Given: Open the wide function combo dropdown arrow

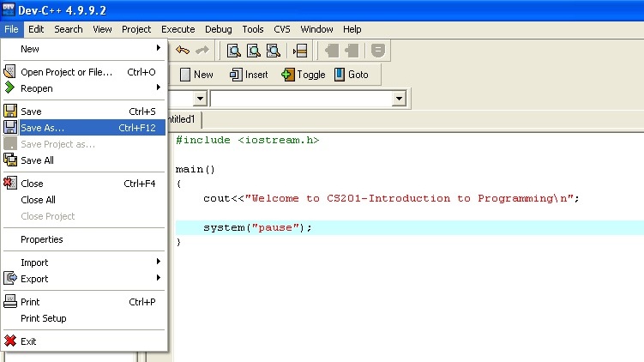Looking at the screenshot, I should [x=399, y=98].
